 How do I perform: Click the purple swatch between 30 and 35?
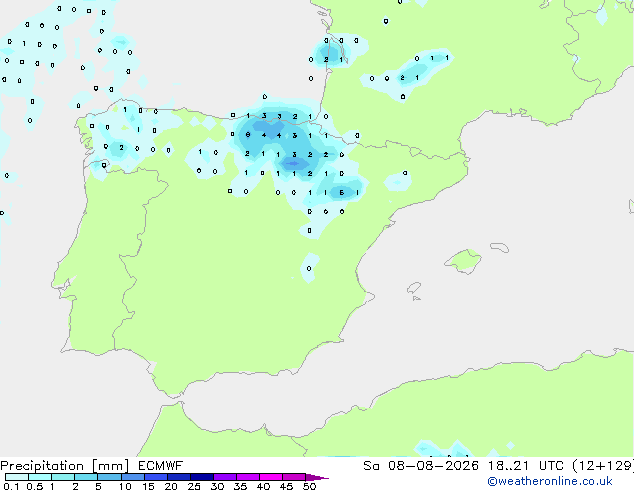point(225,477)
